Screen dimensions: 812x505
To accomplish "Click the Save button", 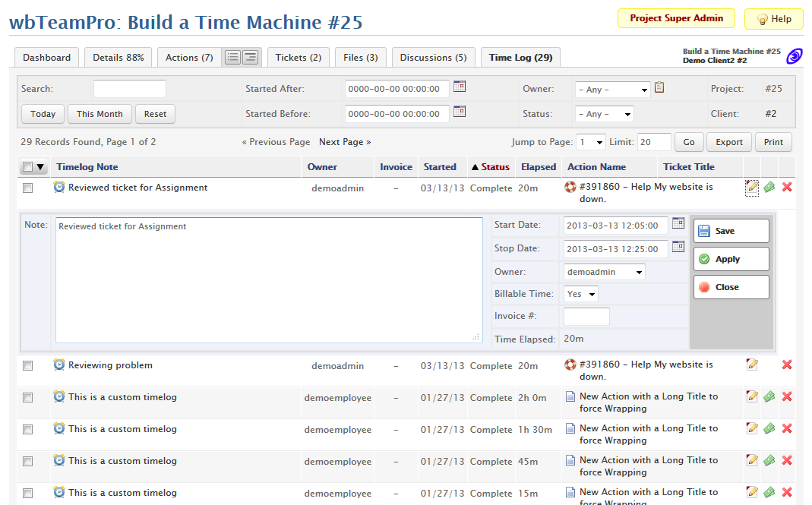I will tap(731, 231).
